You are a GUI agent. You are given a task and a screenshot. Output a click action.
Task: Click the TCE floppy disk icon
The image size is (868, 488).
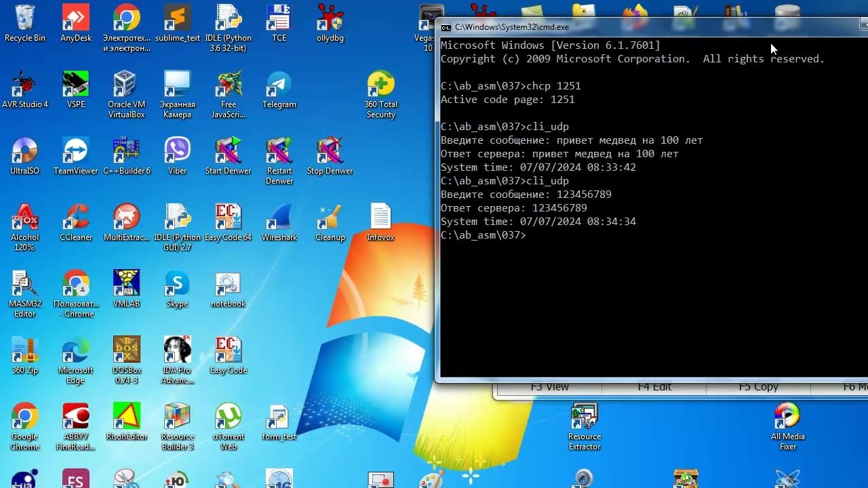coord(279,24)
